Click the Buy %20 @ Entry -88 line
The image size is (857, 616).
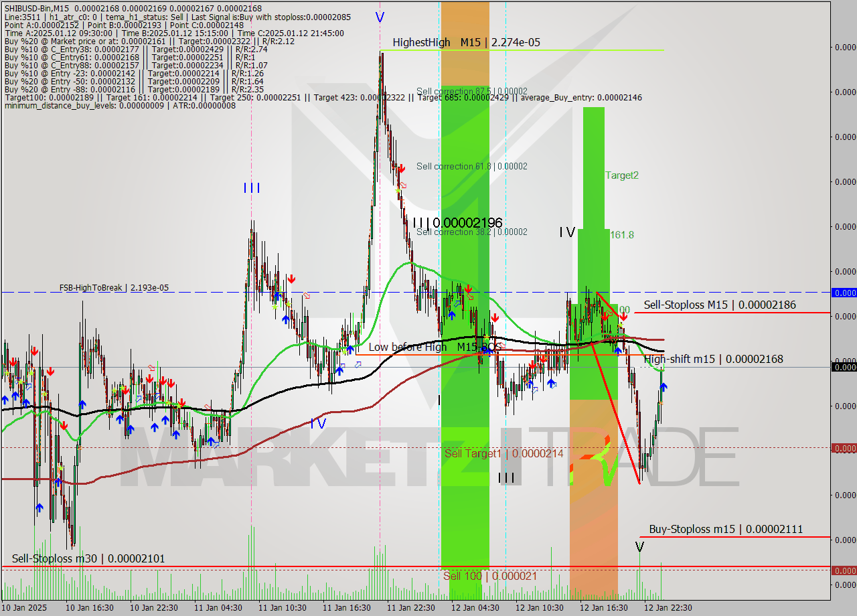[134, 89]
